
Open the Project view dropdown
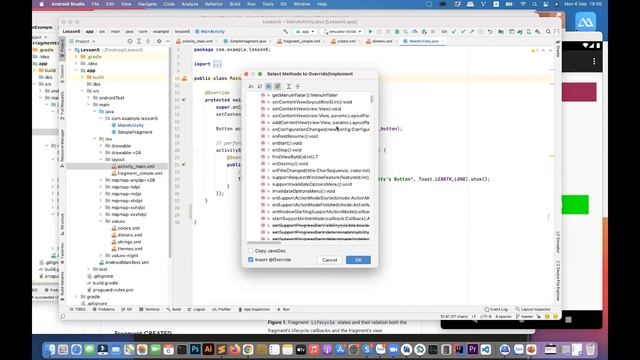point(82,41)
